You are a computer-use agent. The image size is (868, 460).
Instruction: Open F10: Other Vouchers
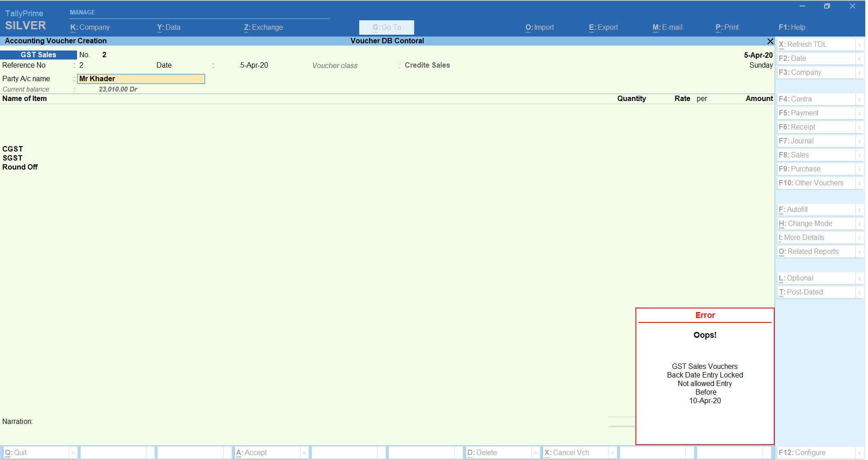tap(816, 183)
